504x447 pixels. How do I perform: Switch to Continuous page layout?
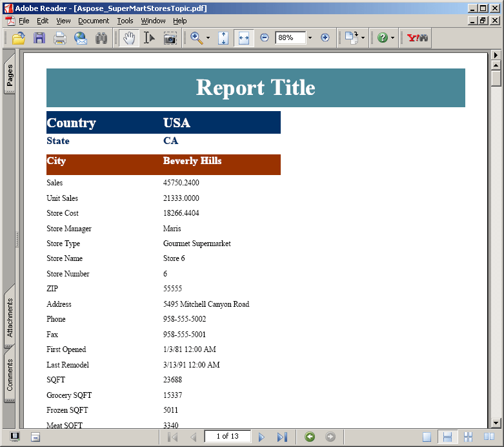pos(447,437)
